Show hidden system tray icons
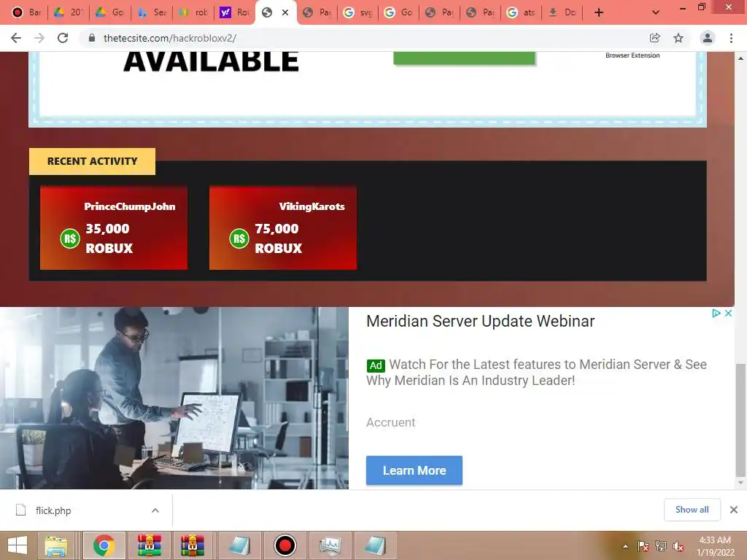 (x=625, y=546)
